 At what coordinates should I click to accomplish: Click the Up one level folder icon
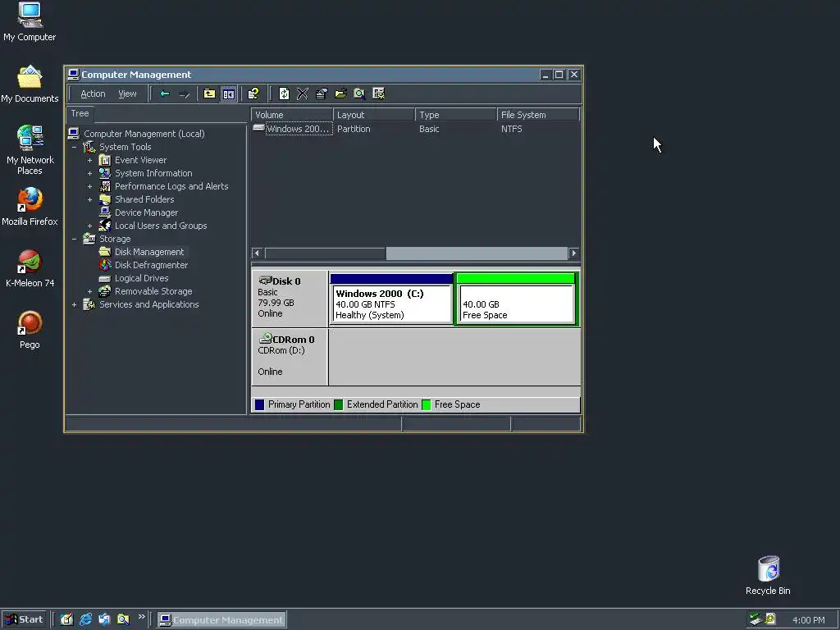click(209, 94)
